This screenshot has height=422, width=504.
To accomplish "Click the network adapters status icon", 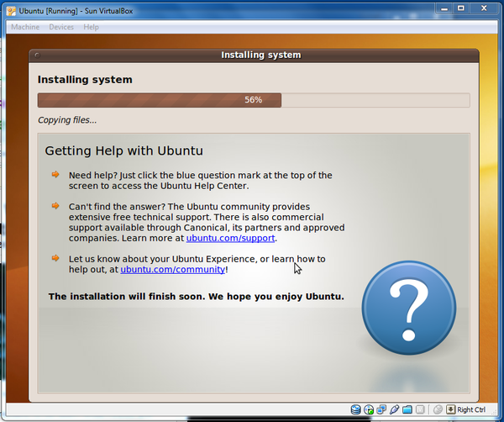I will tap(381, 409).
